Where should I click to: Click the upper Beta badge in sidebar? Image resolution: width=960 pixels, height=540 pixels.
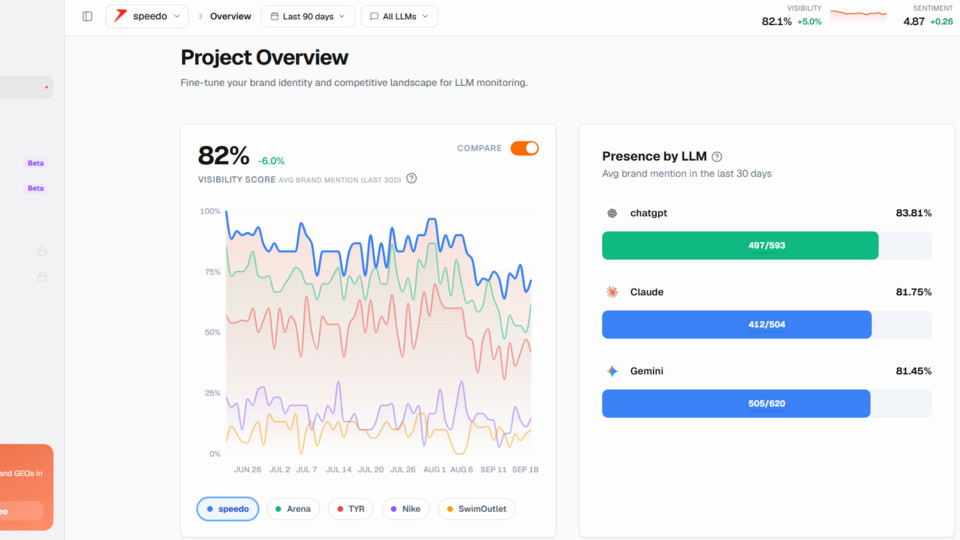36,163
